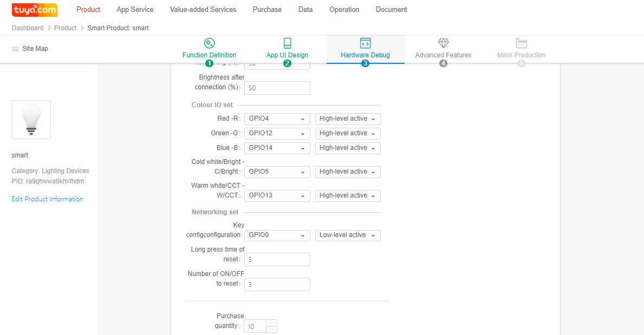This screenshot has height=335, width=644.
Task: Open Red -R active level dropdown
Action: [348, 119]
